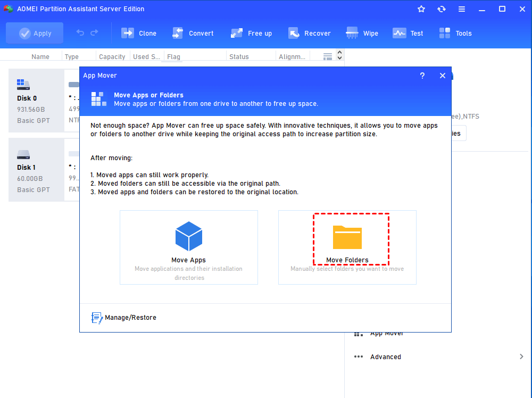Click the undo arrow icon
This screenshot has width=532, height=398.
click(x=80, y=32)
